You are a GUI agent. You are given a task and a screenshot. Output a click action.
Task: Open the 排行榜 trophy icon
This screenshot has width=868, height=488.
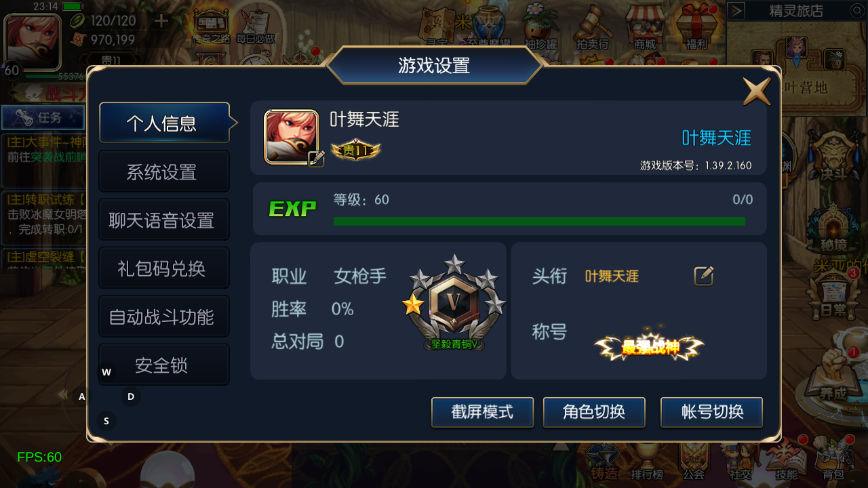coord(646,462)
